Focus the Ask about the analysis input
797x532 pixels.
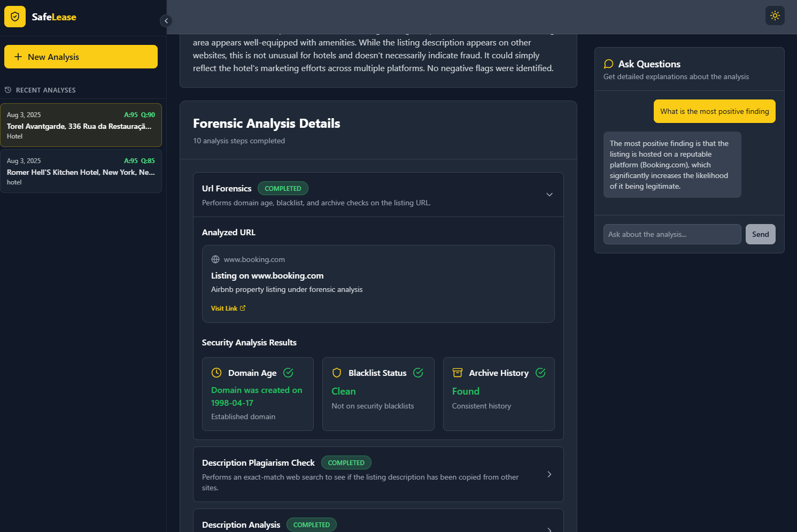tap(672, 234)
